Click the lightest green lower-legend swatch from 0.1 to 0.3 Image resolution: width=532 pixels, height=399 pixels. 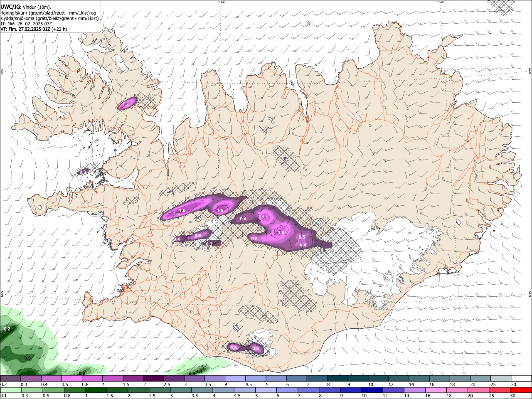point(10,390)
